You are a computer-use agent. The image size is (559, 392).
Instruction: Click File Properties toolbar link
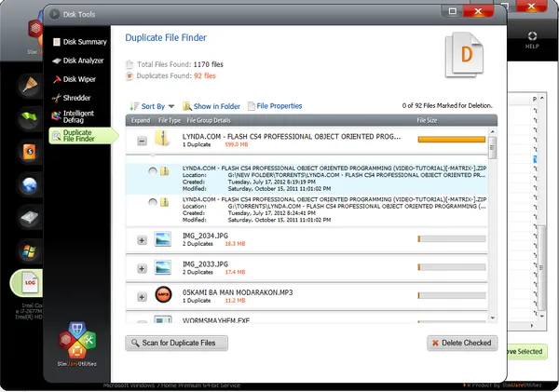point(275,106)
